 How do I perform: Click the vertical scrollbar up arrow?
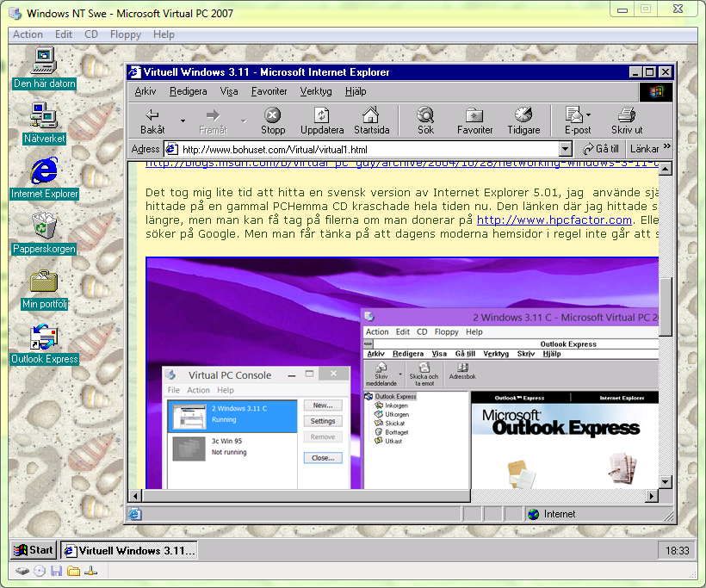pos(665,169)
